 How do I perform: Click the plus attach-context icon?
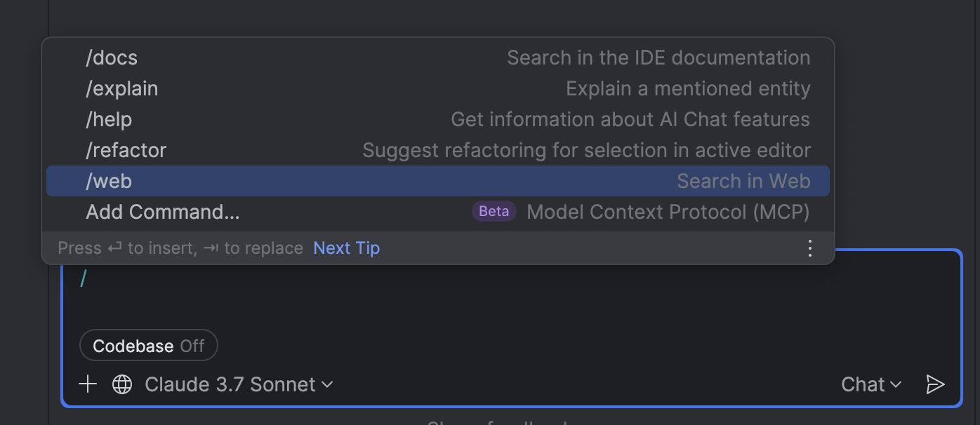tap(88, 384)
